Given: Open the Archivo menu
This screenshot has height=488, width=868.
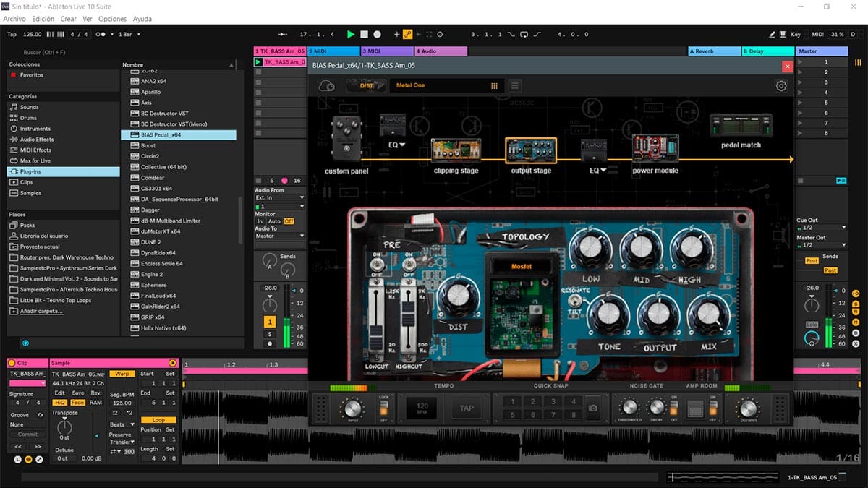Looking at the screenshot, I should (14, 19).
